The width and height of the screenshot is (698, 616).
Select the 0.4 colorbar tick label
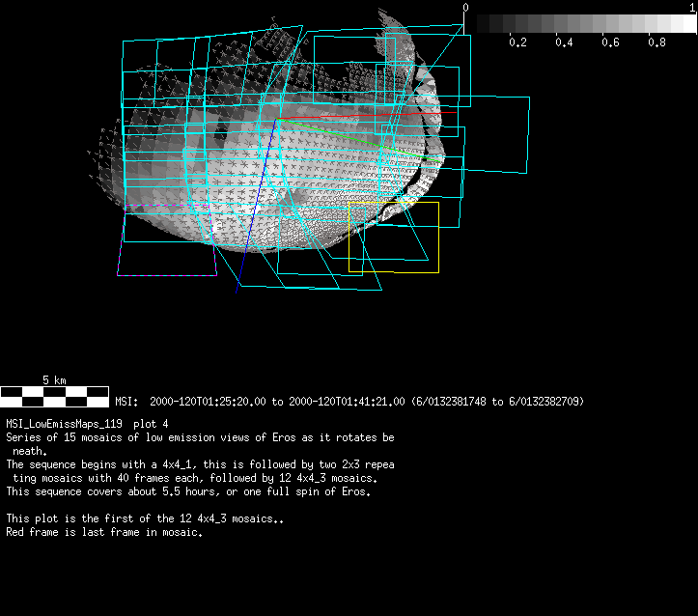(564, 42)
